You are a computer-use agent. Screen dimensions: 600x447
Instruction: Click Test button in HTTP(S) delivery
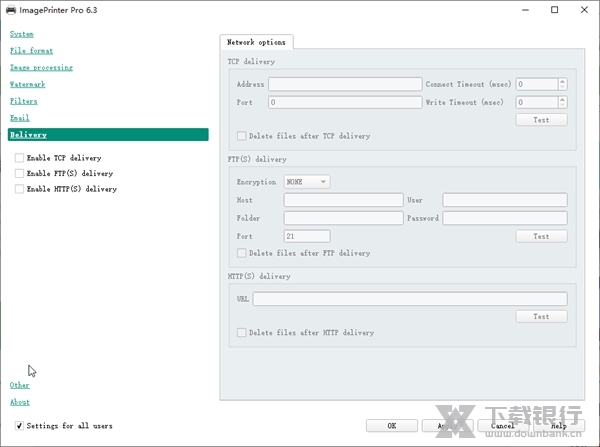click(x=541, y=316)
